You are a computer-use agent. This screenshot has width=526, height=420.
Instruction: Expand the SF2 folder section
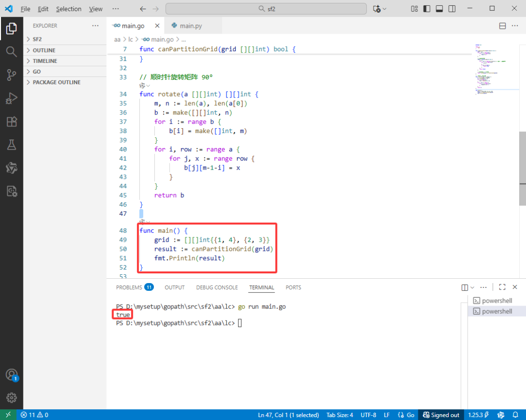[x=65, y=39]
